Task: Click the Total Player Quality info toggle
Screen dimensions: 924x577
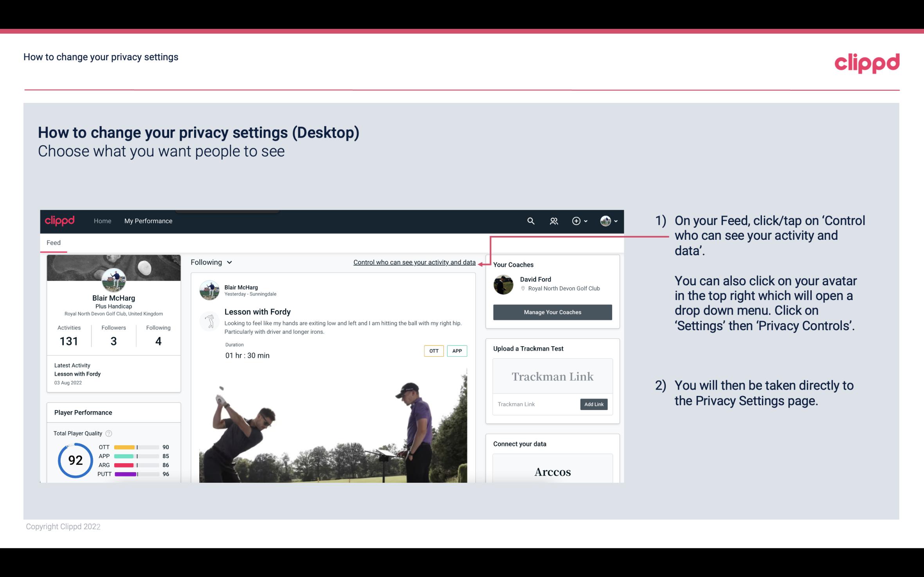Action: tap(108, 433)
